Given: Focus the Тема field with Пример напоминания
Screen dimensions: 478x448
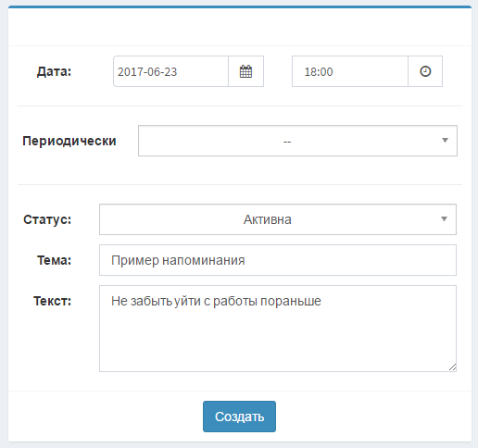Looking at the screenshot, I should 278,260.
